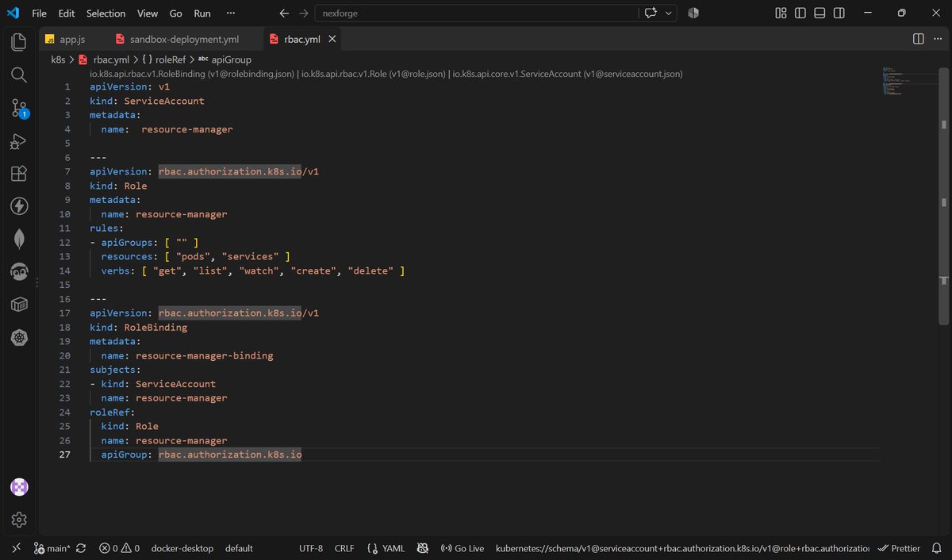Image resolution: width=952 pixels, height=560 pixels.
Task: Open the container box icon view
Action: pyautogui.click(x=19, y=305)
